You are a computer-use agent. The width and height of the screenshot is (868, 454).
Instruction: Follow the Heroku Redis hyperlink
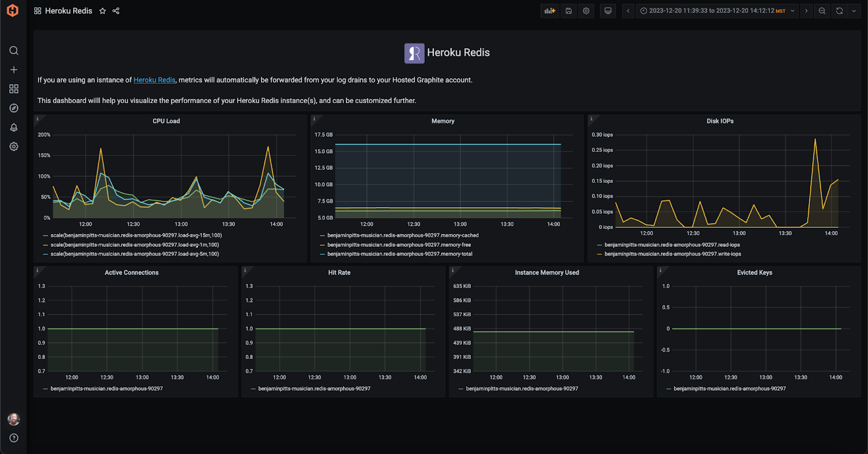[x=155, y=80]
